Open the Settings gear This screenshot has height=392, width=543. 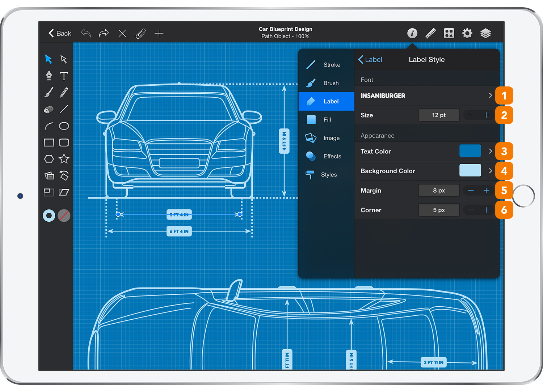click(x=467, y=33)
